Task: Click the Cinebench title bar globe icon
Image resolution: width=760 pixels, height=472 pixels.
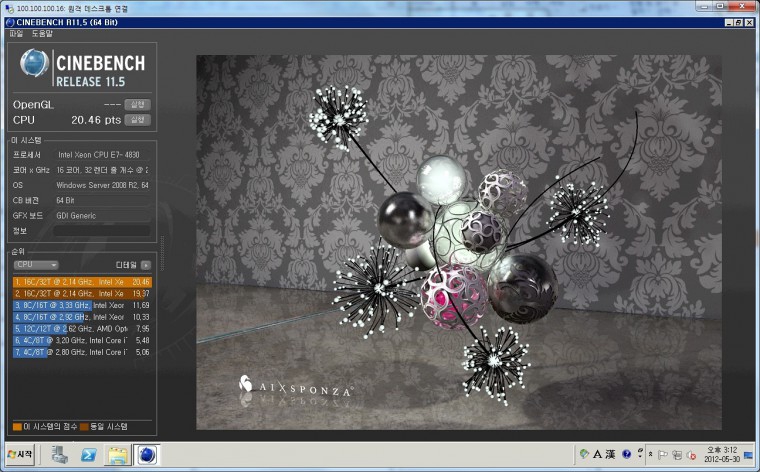Action: (10, 22)
